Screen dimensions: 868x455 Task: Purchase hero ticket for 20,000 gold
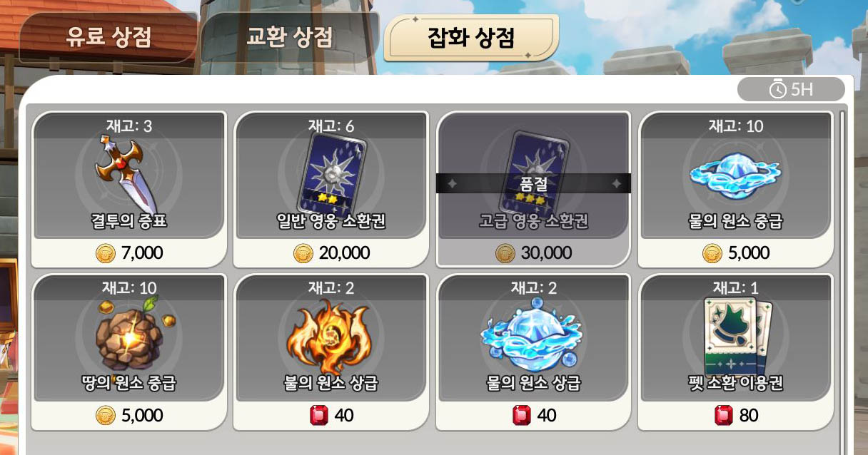click(331, 252)
